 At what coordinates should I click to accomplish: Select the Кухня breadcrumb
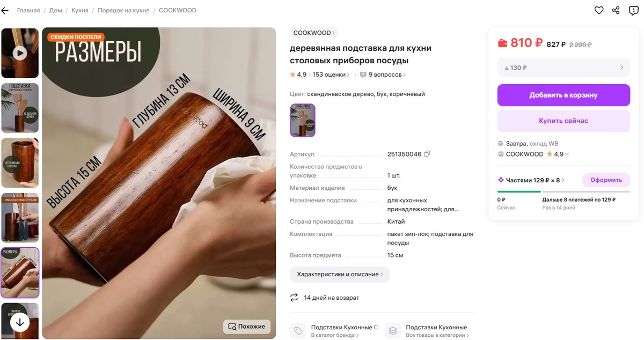click(x=80, y=10)
